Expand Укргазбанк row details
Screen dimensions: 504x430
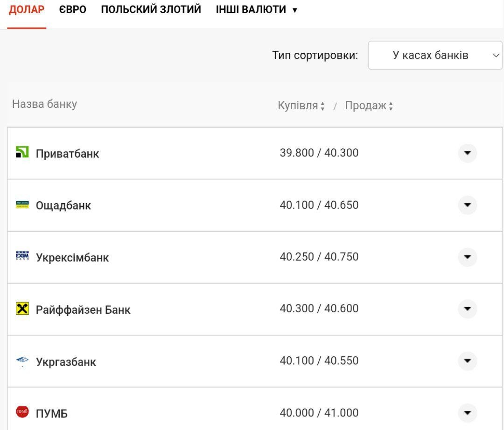click(467, 361)
